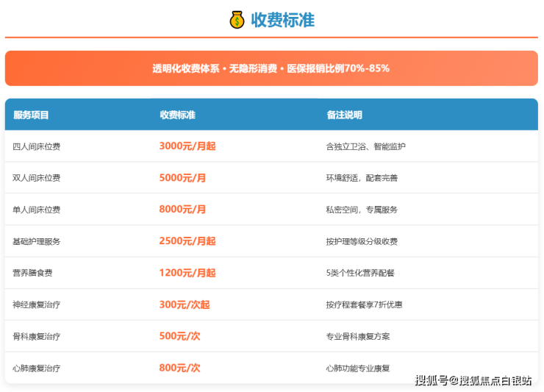This screenshot has height=392, width=544.
Task: Click the 基础护理服务 row label
Action: click(x=37, y=241)
